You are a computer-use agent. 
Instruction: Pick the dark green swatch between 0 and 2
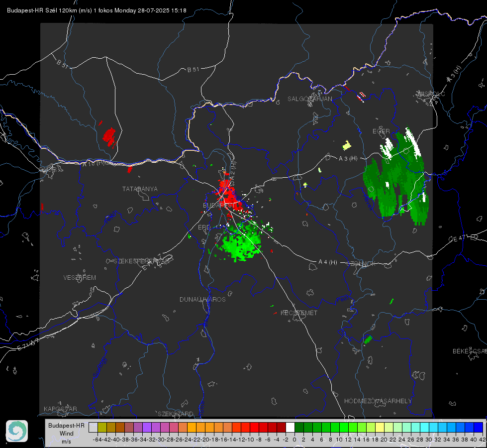[299, 427]
